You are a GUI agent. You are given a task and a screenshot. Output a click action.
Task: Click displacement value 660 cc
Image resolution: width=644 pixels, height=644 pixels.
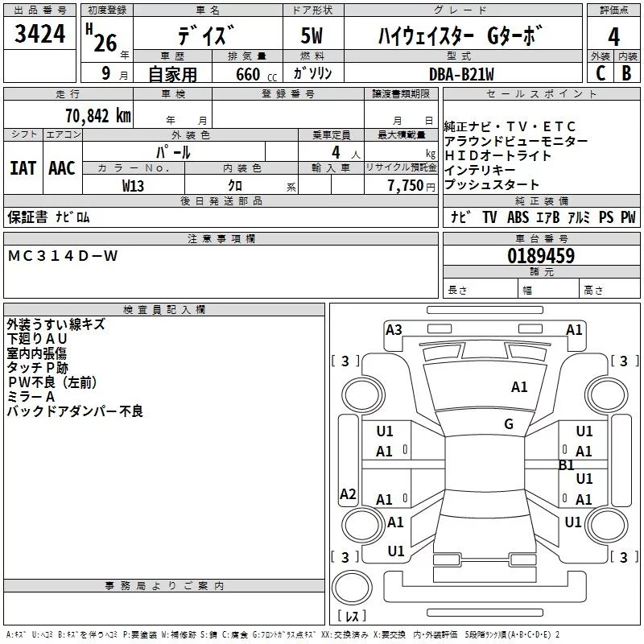click(x=256, y=75)
